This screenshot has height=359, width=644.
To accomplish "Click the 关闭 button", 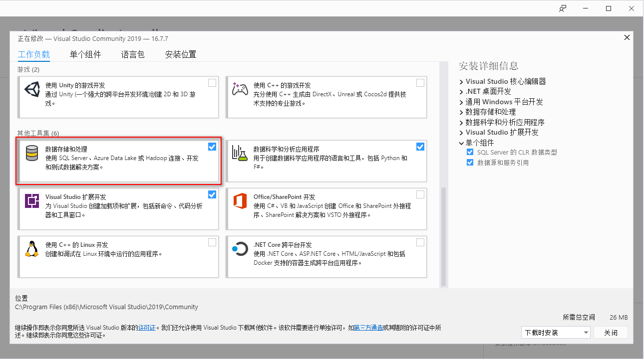I will click(611, 333).
